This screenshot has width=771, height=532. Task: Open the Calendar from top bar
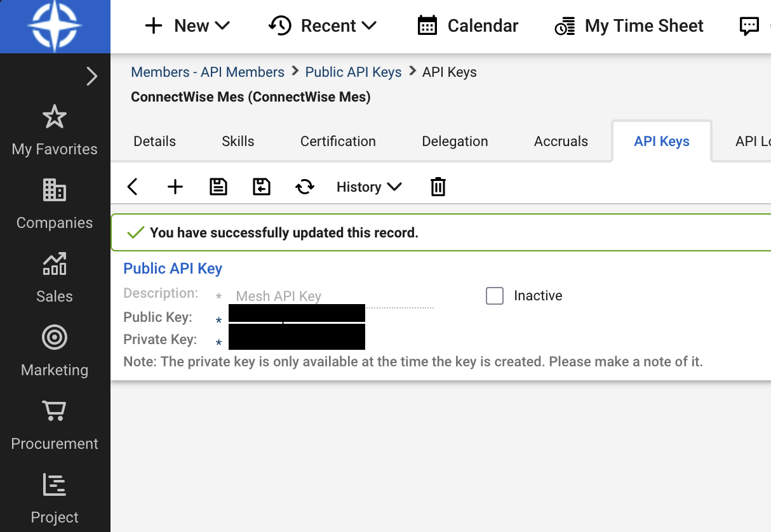(467, 26)
